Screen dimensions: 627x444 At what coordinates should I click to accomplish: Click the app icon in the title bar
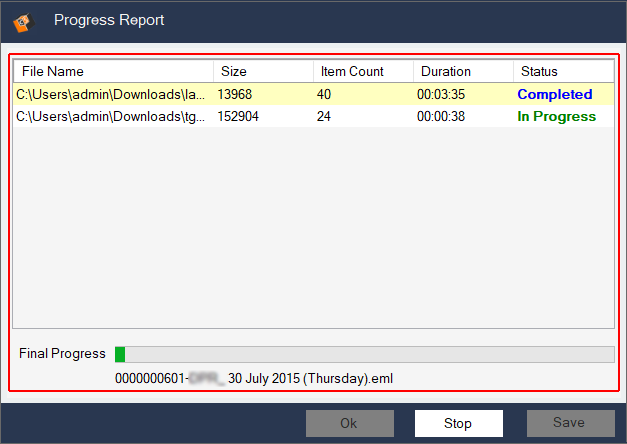point(24,20)
